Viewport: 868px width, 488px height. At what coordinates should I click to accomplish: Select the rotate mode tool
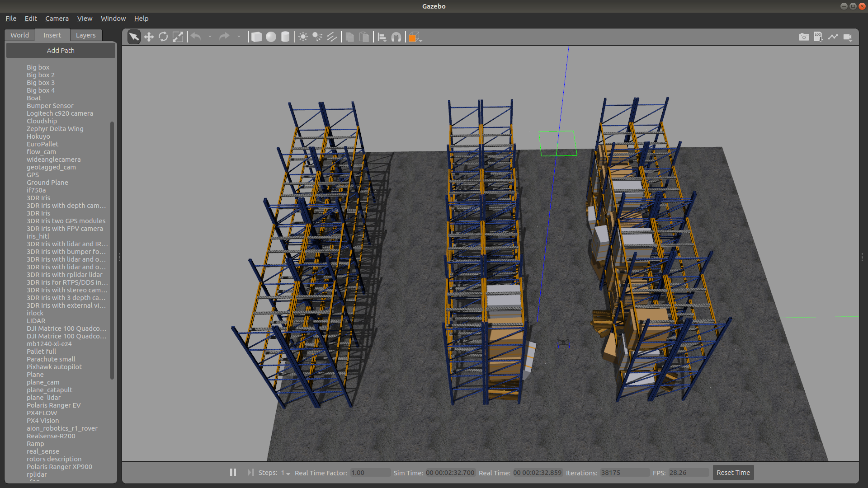click(163, 37)
